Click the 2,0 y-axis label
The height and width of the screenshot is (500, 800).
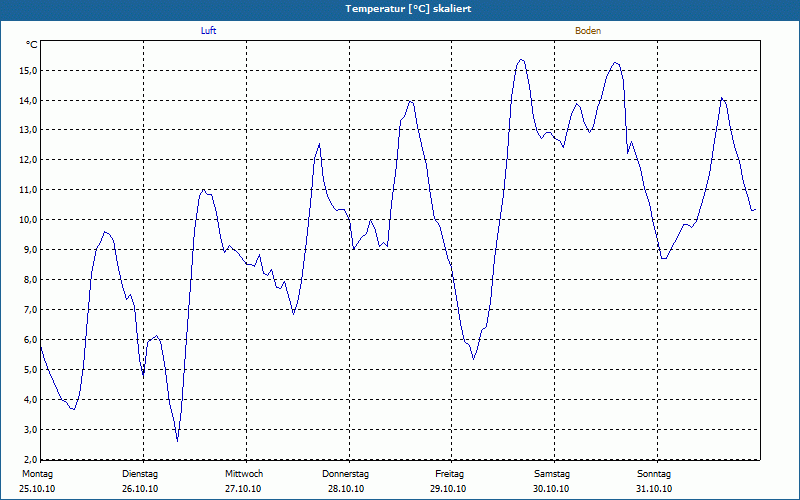coord(30,459)
